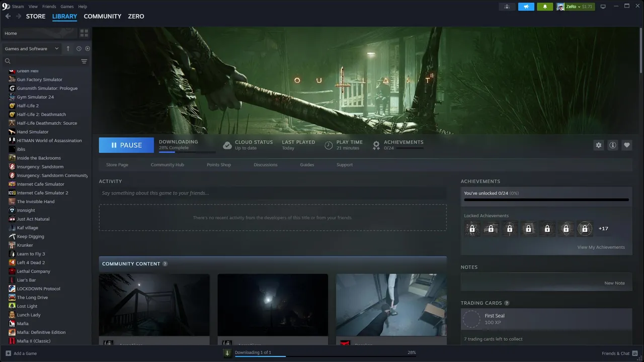The height and width of the screenshot is (362, 644).
Task: Open the grid collections view icon
Action: [84, 33]
